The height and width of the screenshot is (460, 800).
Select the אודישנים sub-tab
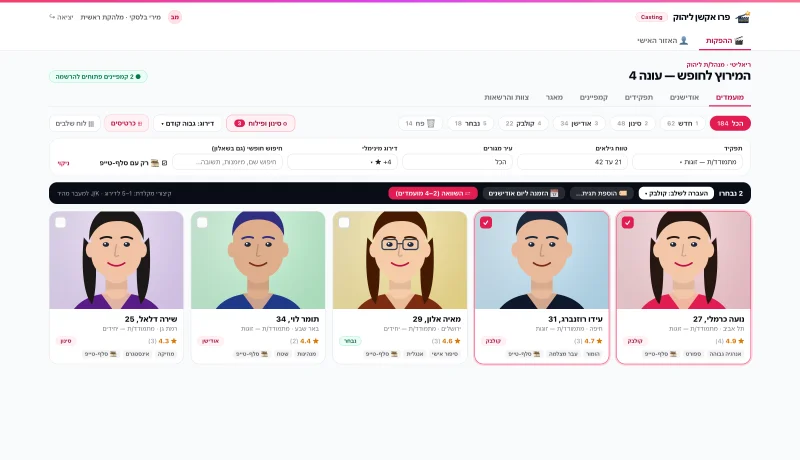pos(684,97)
